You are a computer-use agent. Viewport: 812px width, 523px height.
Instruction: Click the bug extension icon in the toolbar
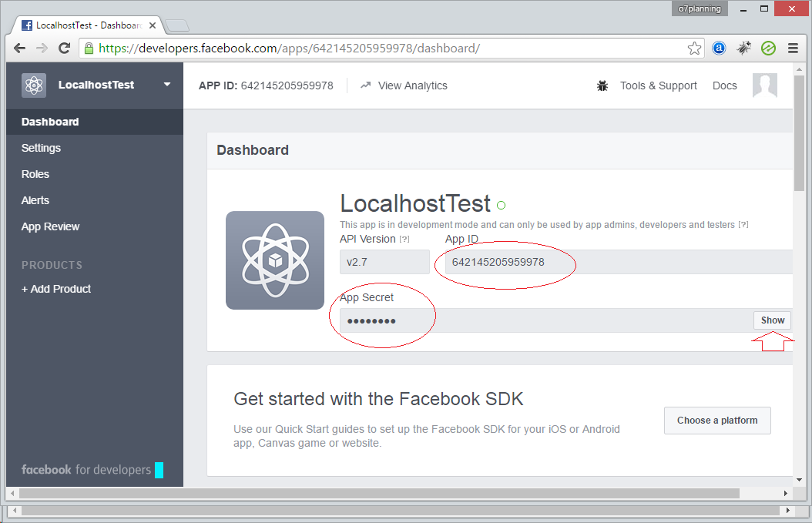tap(744, 49)
